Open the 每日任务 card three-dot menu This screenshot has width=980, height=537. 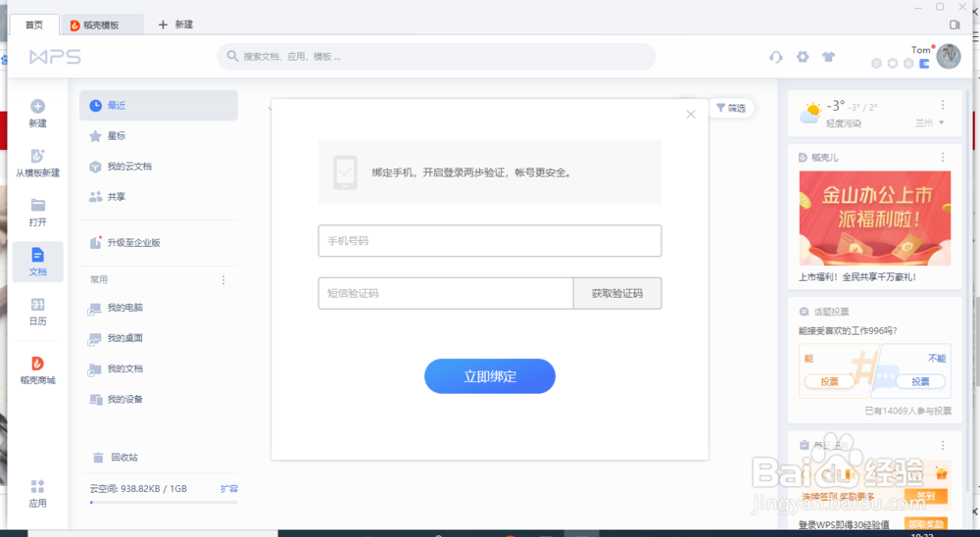coord(943,445)
